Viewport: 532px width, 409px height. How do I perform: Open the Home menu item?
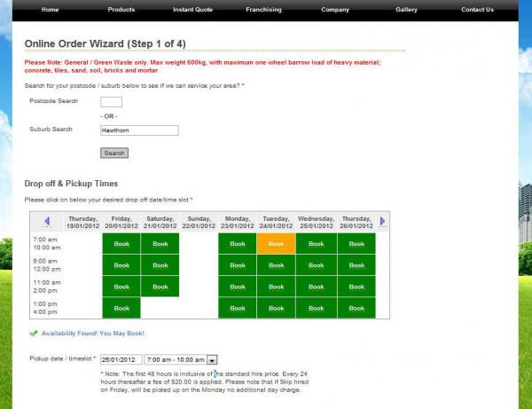click(51, 10)
